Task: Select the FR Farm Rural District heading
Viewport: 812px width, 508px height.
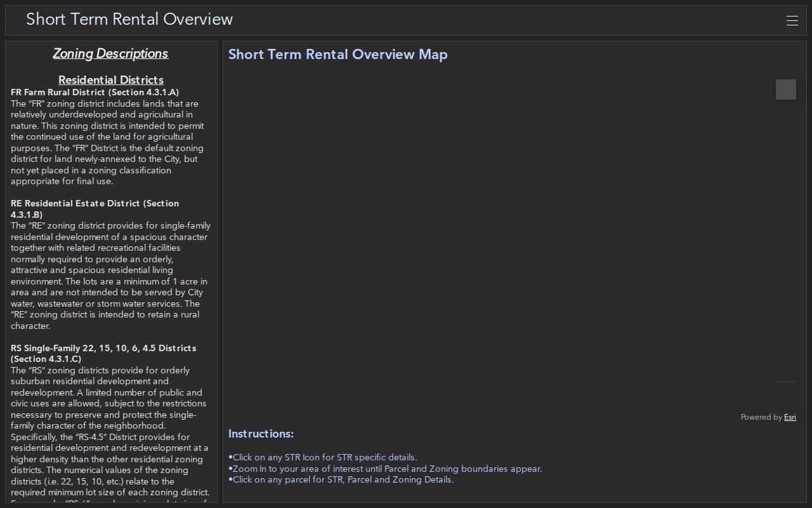Action: (95, 92)
